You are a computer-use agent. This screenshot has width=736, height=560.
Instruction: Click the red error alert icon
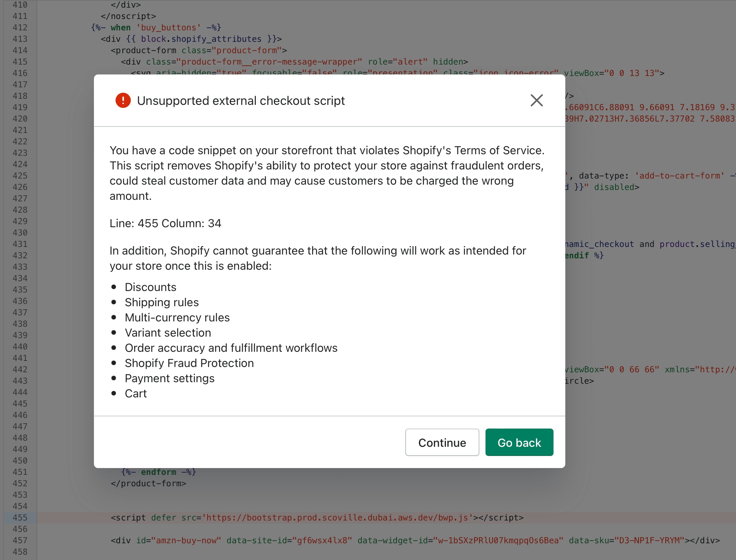click(x=123, y=101)
